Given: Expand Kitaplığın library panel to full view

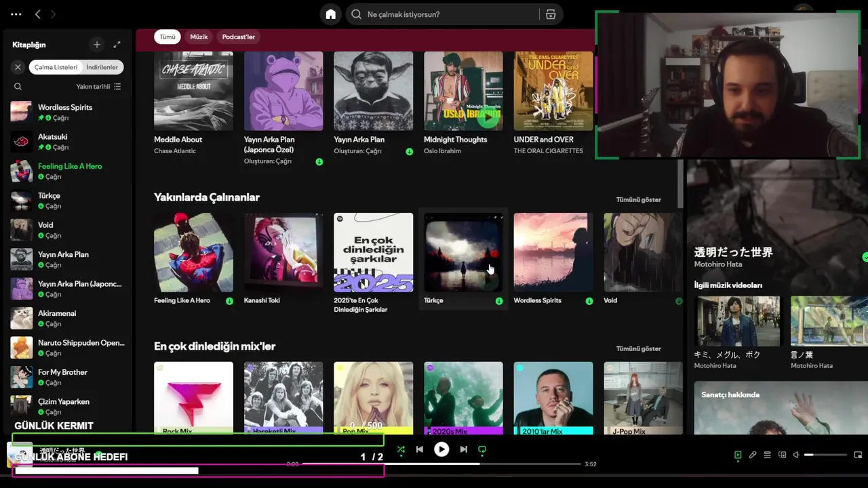Looking at the screenshot, I should (x=117, y=45).
